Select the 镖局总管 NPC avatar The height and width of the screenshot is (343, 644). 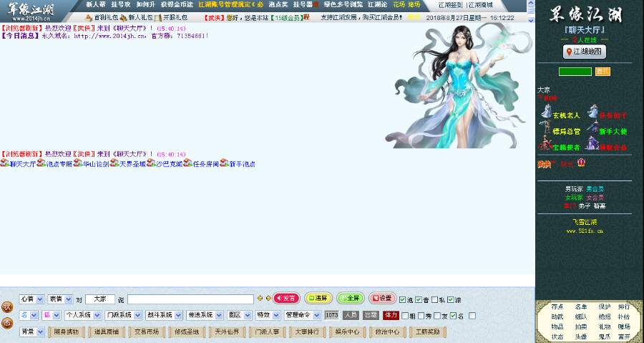point(546,127)
